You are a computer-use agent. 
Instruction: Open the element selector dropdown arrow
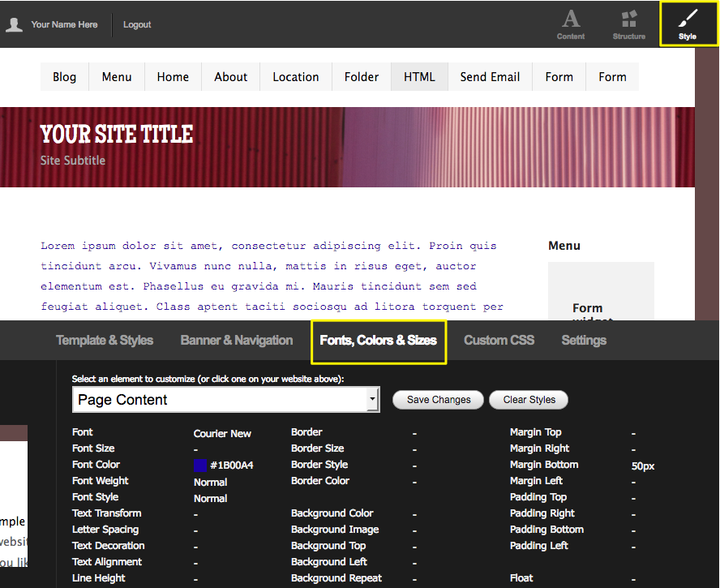(372, 399)
